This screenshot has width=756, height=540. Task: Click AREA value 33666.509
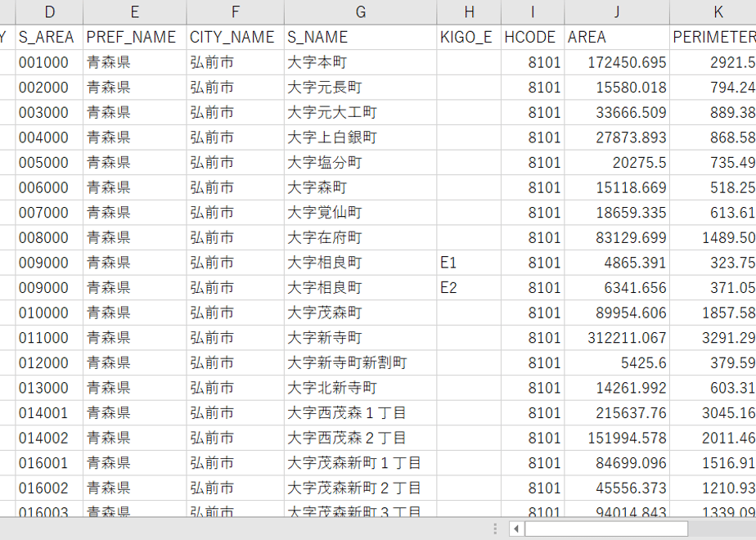pyautogui.click(x=617, y=112)
